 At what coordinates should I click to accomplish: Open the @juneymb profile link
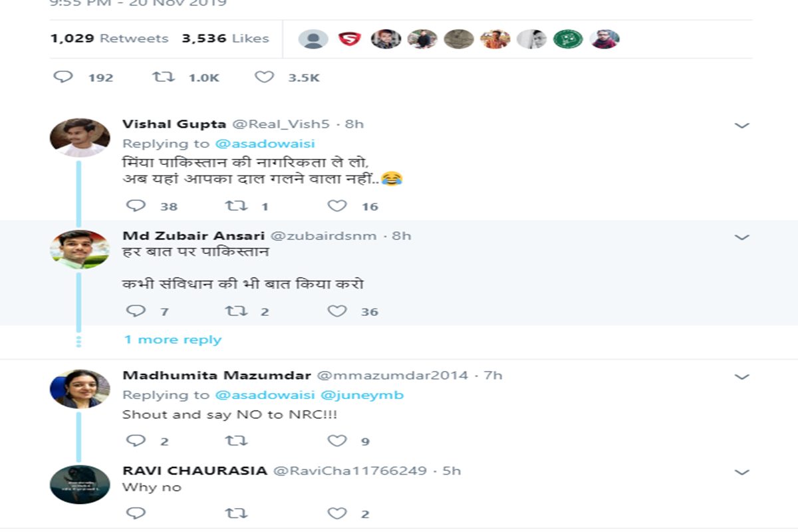tap(362, 395)
